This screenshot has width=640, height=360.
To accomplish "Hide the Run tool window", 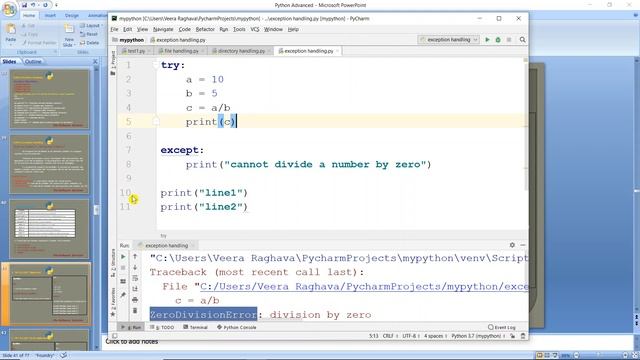I will (523, 245).
